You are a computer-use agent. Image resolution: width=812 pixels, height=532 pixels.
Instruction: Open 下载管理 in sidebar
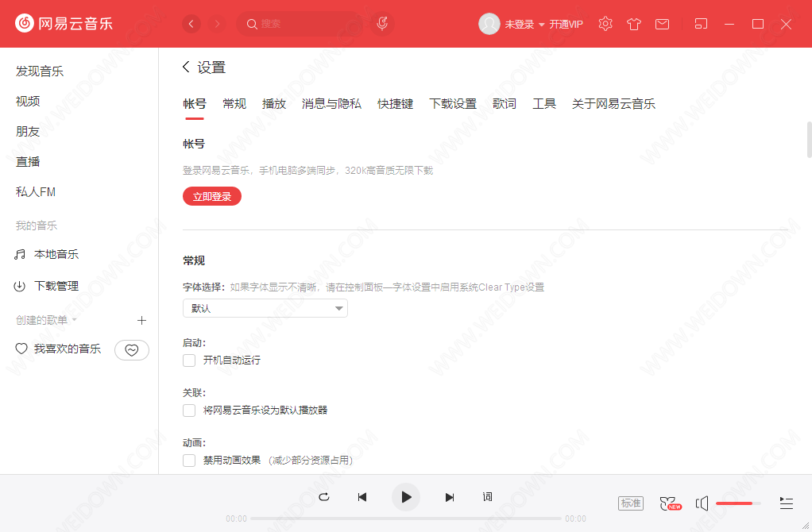(47, 286)
